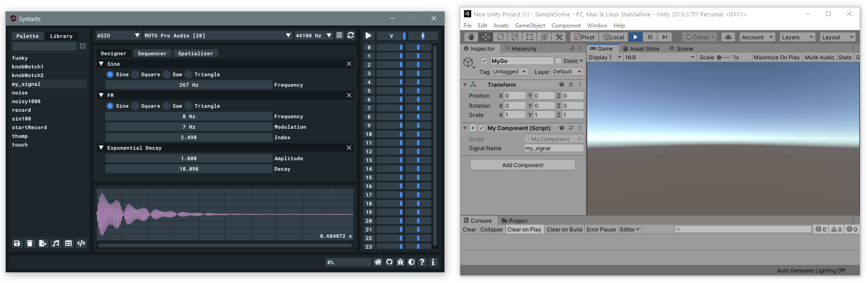Viewport: 868px width, 283px height.
Task: Click the question mark help icon
Action: (422, 262)
